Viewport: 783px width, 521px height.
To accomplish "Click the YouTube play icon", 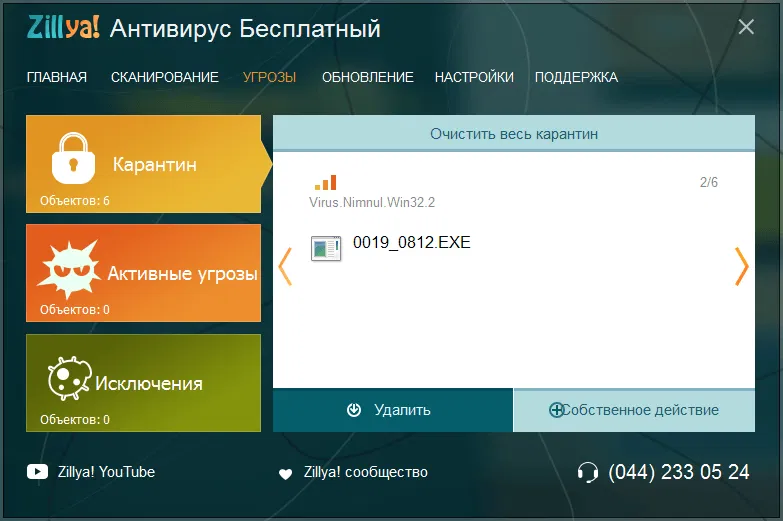I will pyautogui.click(x=37, y=472).
